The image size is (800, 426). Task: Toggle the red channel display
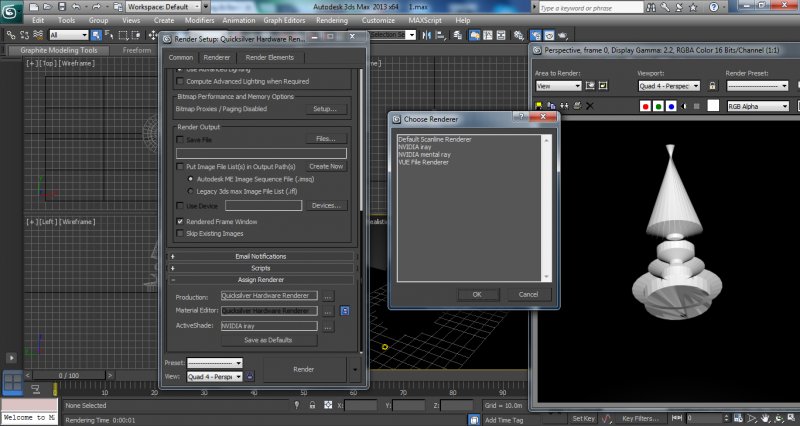(x=645, y=106)
